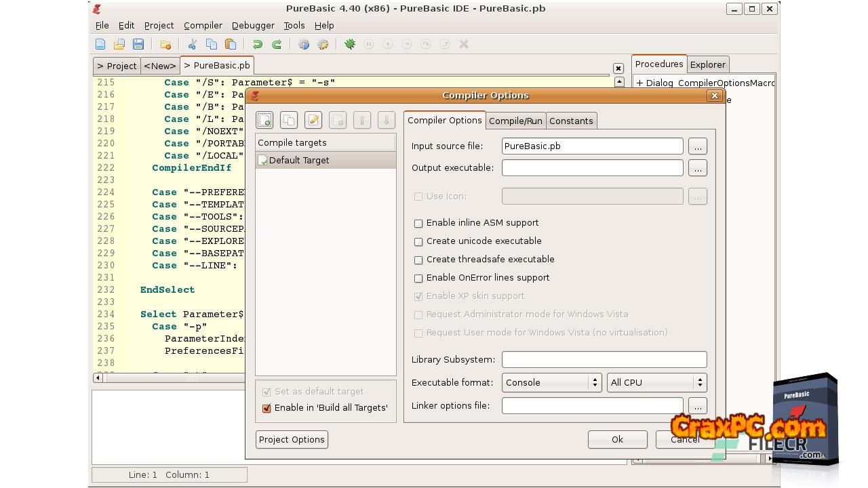Enable inline ASM support checkbox
868x488 pixels.
[418, 223]
